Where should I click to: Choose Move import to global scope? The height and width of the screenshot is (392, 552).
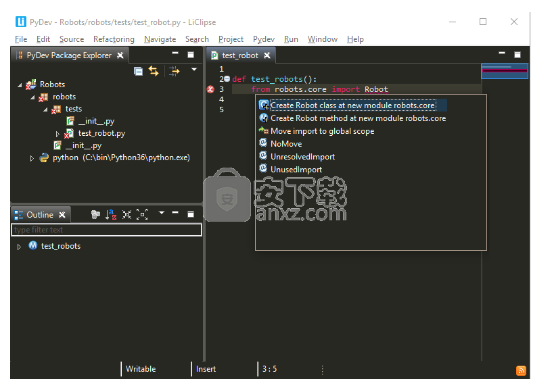pyautogui.click(x=322, y=131)
